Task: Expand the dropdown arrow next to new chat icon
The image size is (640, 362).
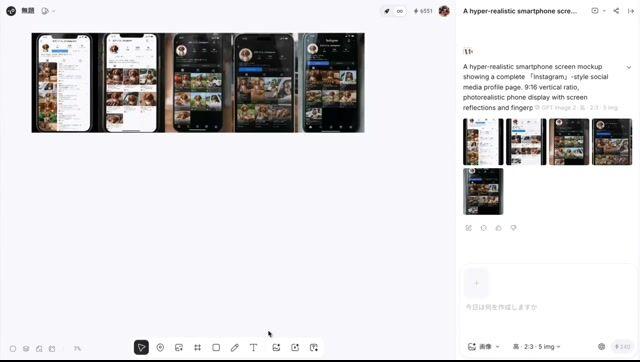Action: click(x=604, y=11)
